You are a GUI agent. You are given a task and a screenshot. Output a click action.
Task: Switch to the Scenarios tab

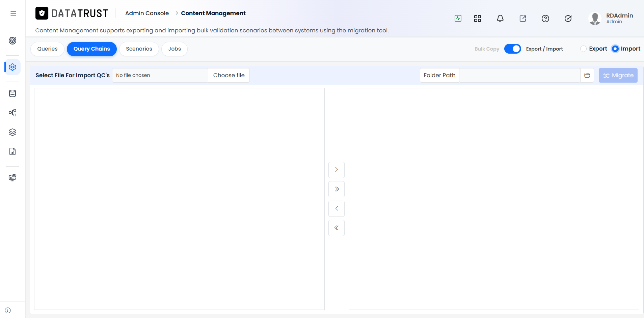point(139,49)
